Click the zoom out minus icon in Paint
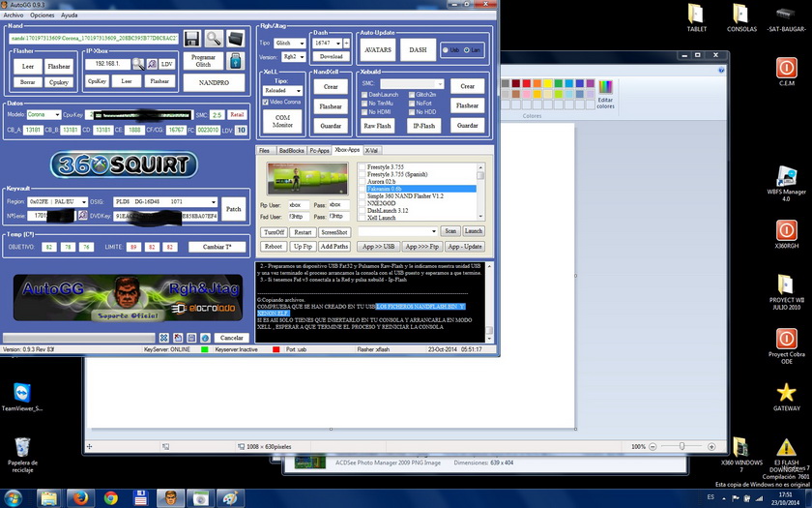Screen dimensions: 812x508 [652, 446]
